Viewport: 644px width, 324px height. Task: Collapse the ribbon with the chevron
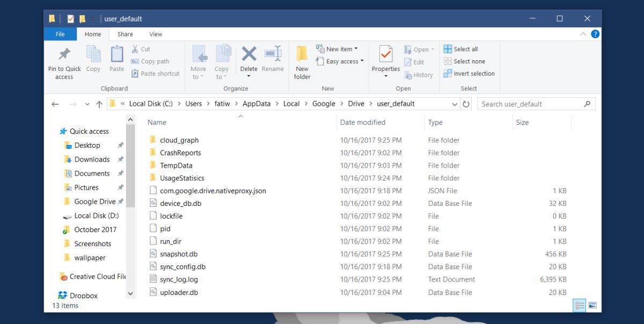583,34
